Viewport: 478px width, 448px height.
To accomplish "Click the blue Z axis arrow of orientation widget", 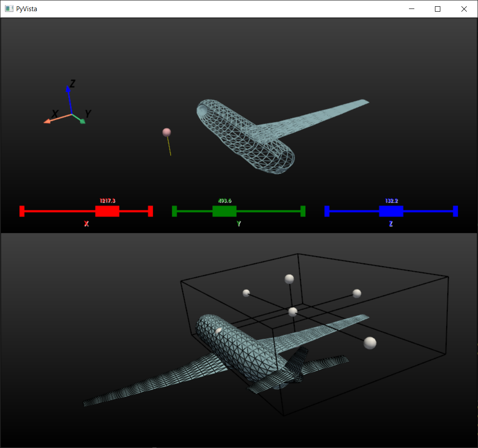I will tap(70, 99).
